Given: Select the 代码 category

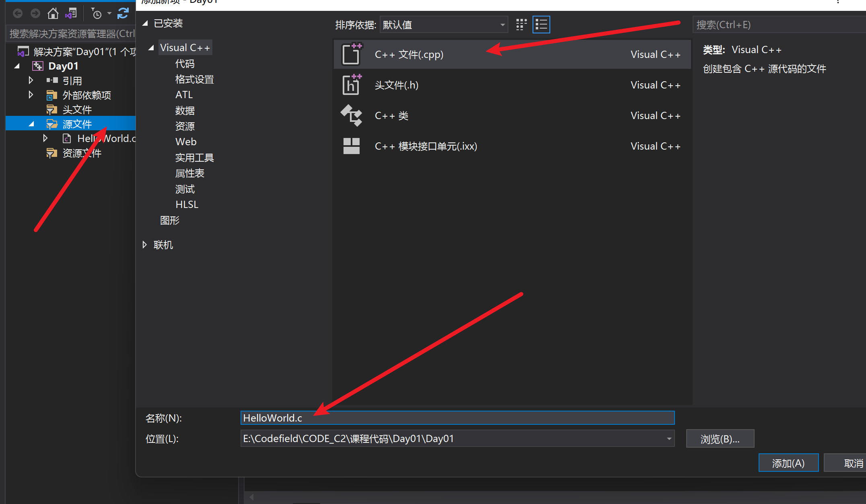Looking at the screenshot, I should (185, 64).
